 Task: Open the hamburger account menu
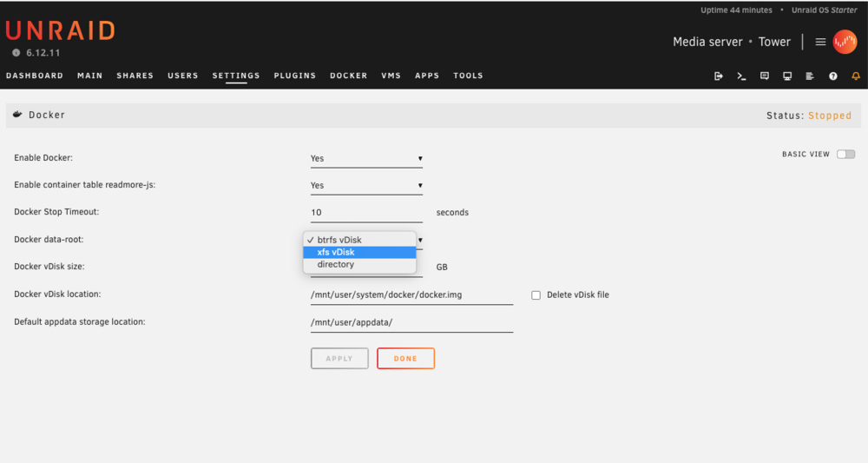click(x=820, y=42)
